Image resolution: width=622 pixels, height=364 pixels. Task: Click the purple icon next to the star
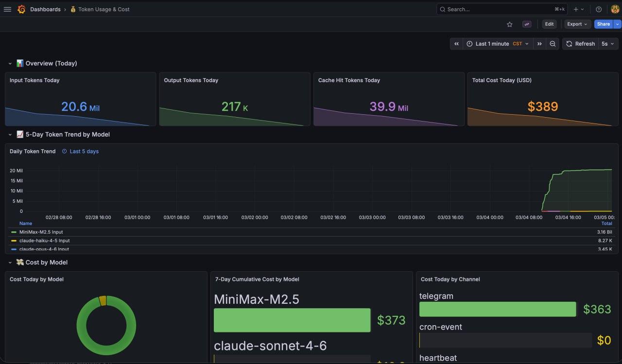(x=527, y=24)
